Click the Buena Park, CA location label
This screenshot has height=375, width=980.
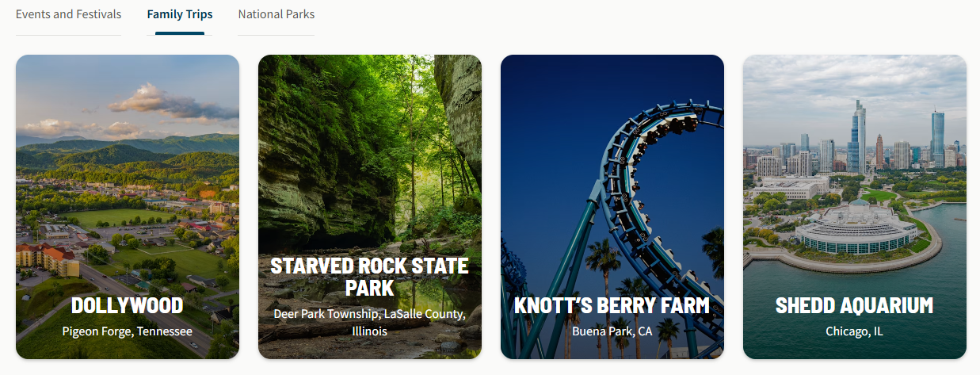612,331
